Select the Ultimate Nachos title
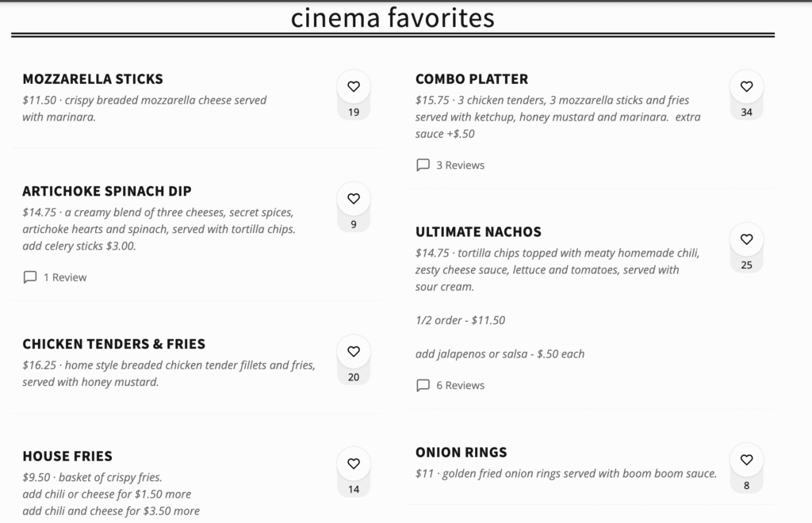The height and width of the screenshot is (523, 812). pyautogui.click(x=478, y=232)
